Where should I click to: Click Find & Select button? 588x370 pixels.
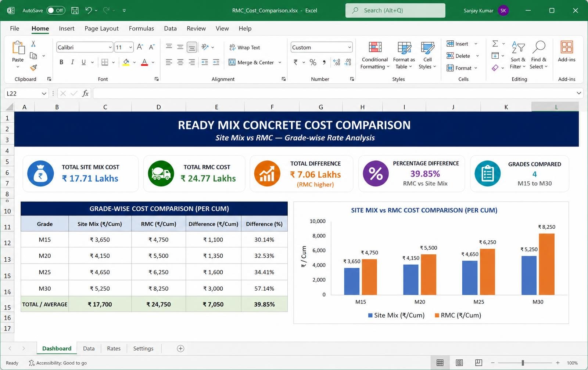click(539, 55)
